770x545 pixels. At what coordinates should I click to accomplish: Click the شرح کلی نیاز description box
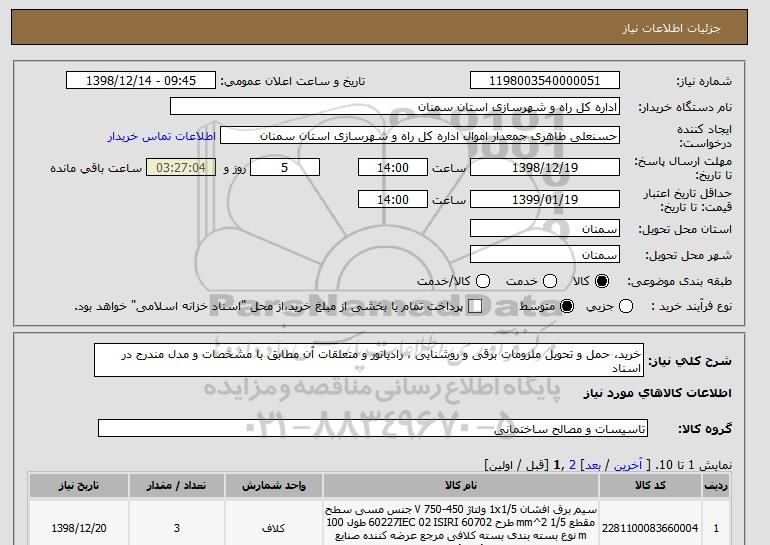(369, 360)
